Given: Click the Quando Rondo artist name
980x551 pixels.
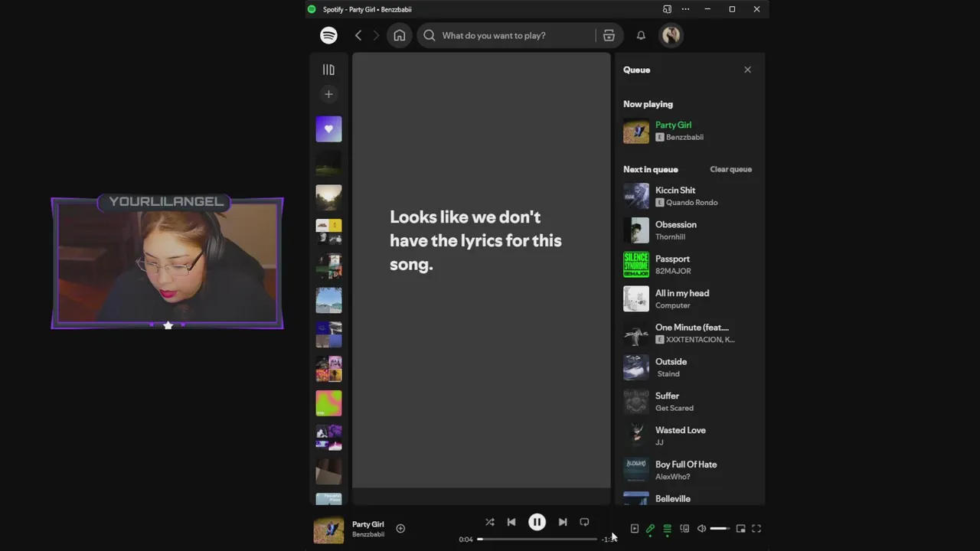Looking at the screenshot, I should (691, 202).
